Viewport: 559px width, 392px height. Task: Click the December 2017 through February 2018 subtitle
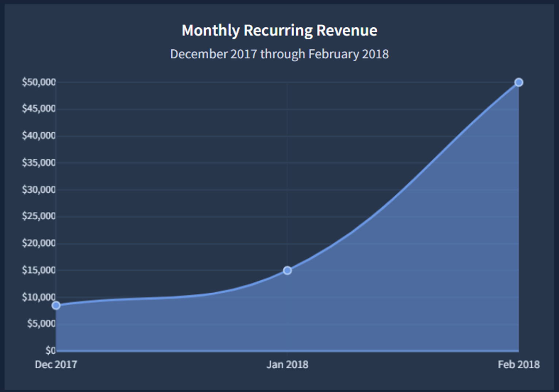click(279, 54)
